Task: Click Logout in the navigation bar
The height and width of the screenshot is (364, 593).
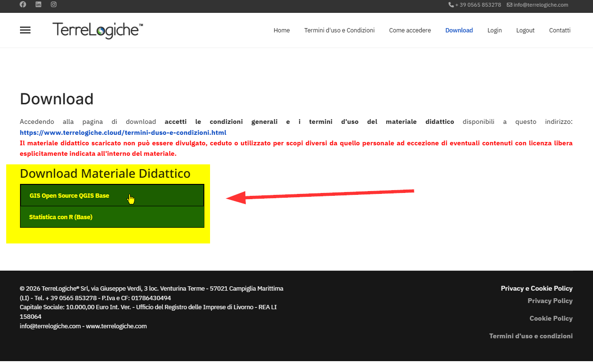Action: [x=525, y=30]
